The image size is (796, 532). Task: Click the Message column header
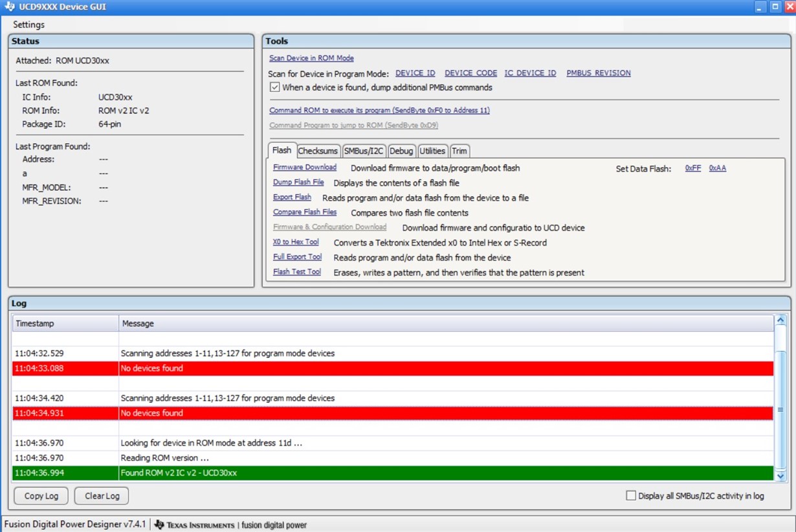click(446, 323)
